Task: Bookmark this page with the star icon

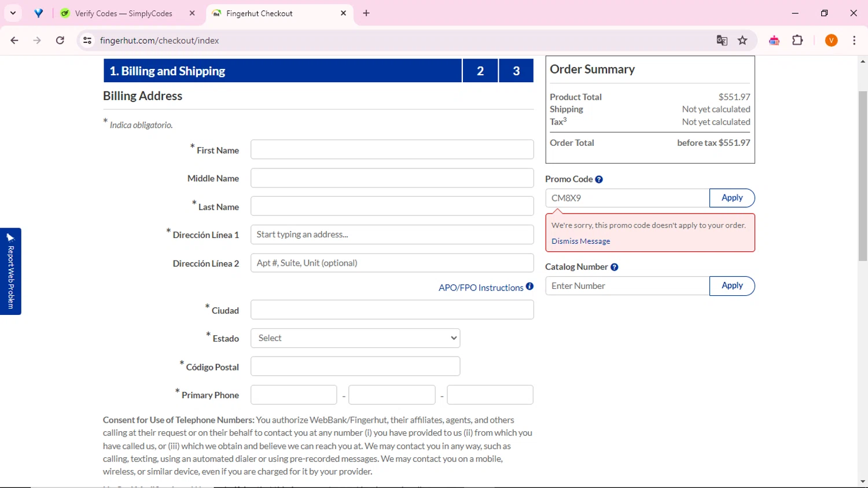Action: click(742, 41)
